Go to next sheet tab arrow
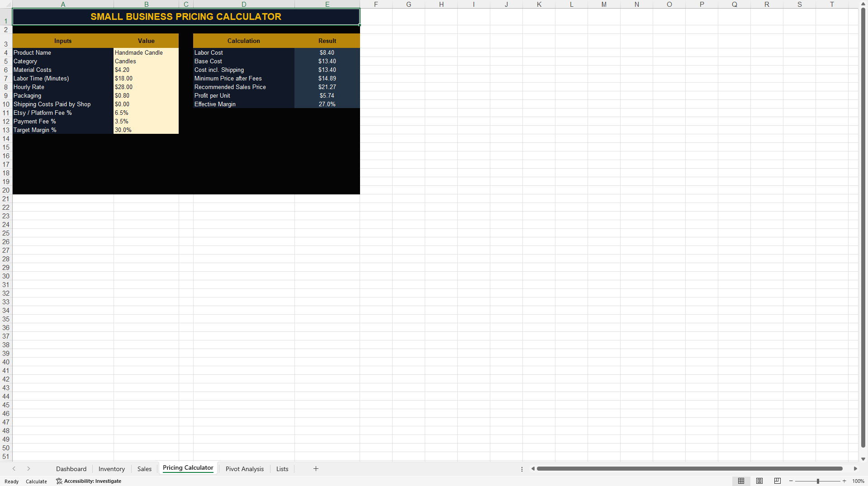This screenshot has width=868, height=486. (x=28, y=469)
